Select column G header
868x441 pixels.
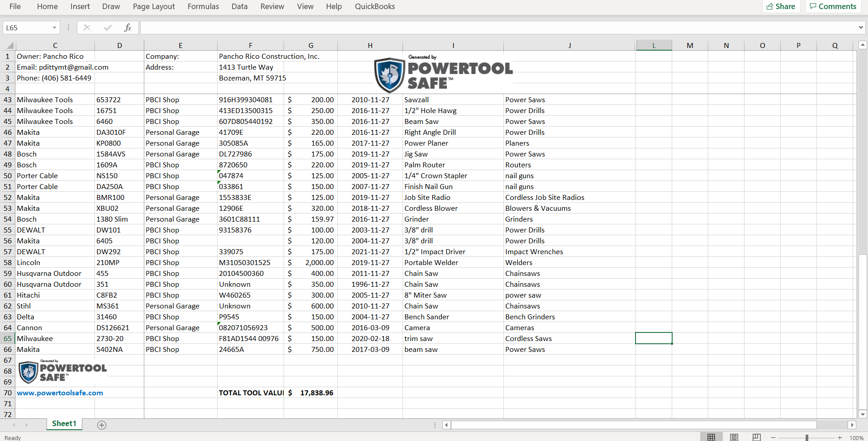click(x=311, y=45)
